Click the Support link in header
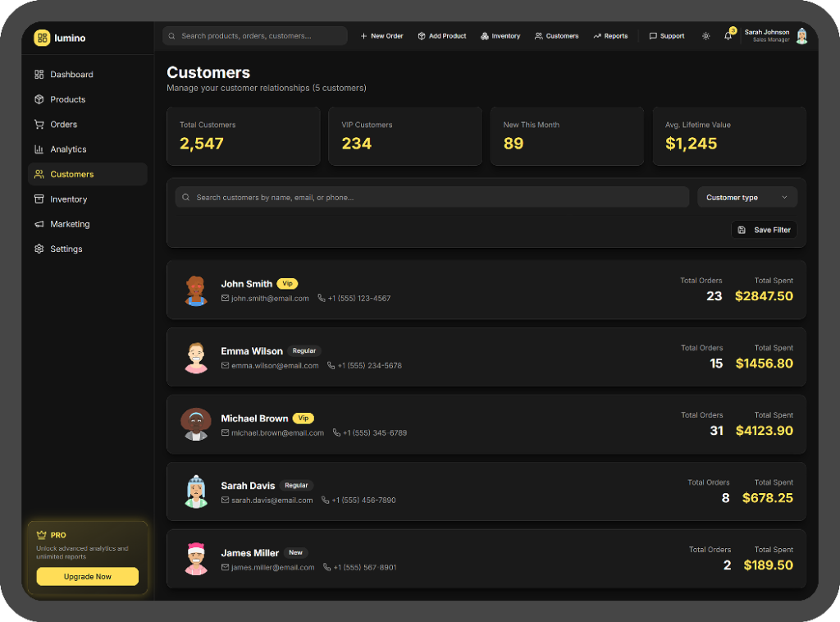 coord(666,36)
